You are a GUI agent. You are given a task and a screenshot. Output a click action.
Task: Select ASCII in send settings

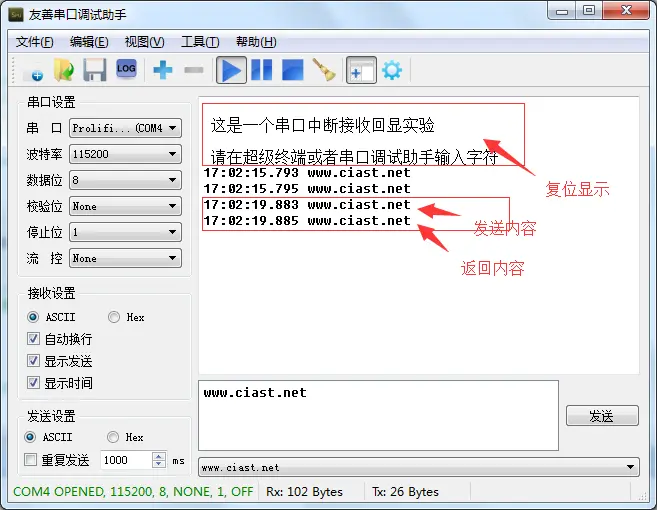(48, 437)
